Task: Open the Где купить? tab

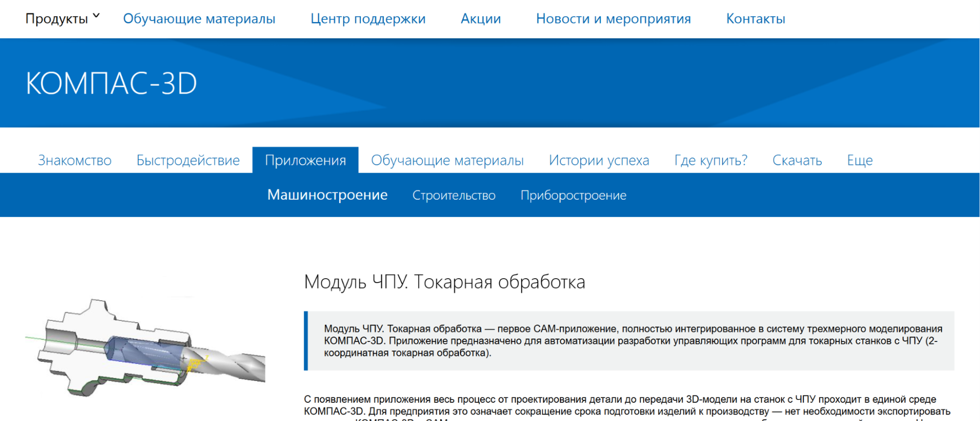Action: tap(710, 160)
